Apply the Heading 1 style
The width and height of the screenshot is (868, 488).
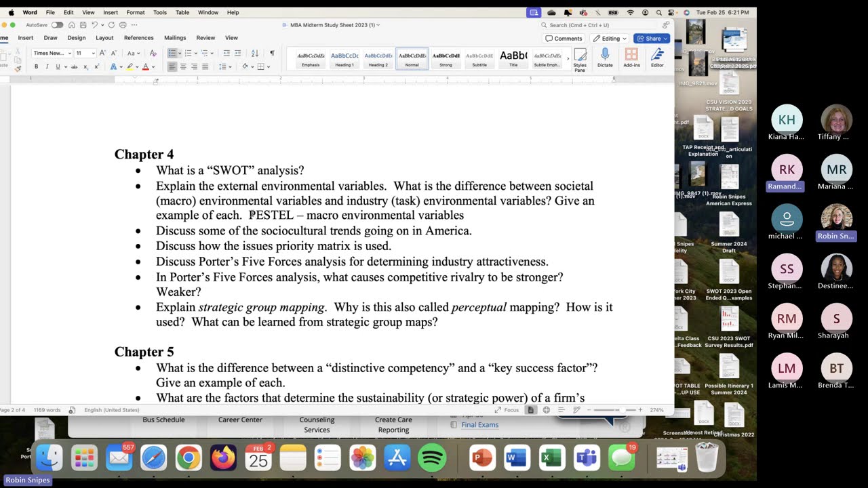[344, 59]
